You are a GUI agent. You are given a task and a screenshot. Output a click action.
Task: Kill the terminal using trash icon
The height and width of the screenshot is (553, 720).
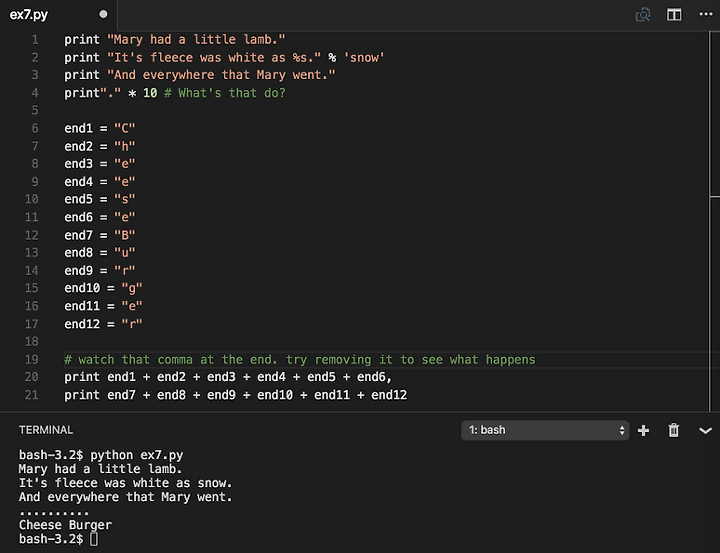pyautogui.click(x=673, y=430)
